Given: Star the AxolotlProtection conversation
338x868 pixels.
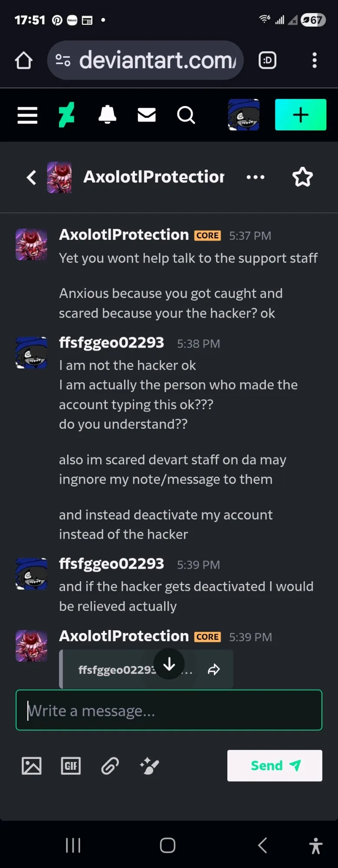Looking at the screenshot, I should 302,177.
